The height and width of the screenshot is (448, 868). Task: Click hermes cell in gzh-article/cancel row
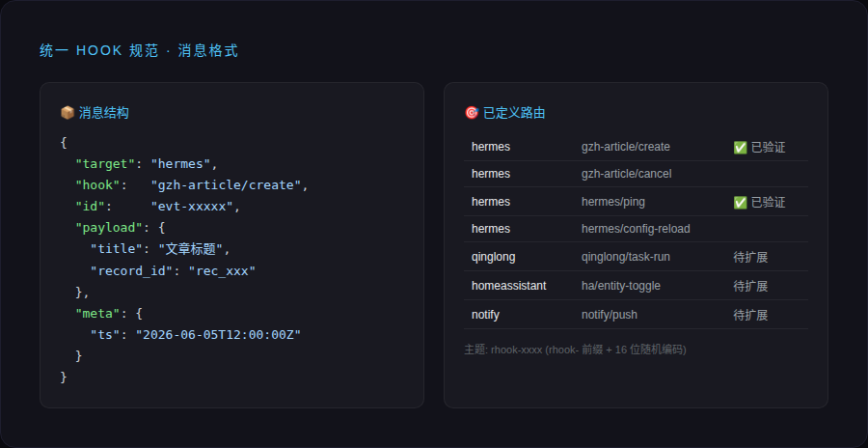click(x=491, y=174)
